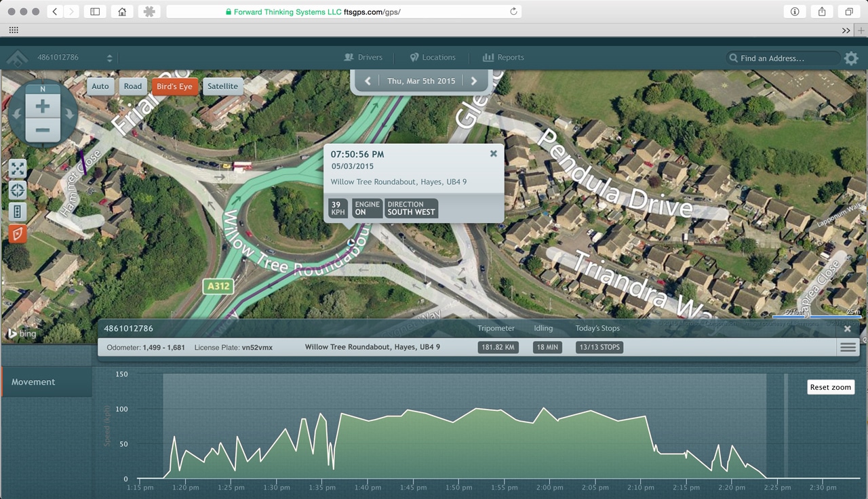Click the Safari extension puzzle icon

(x=149, y=12)
